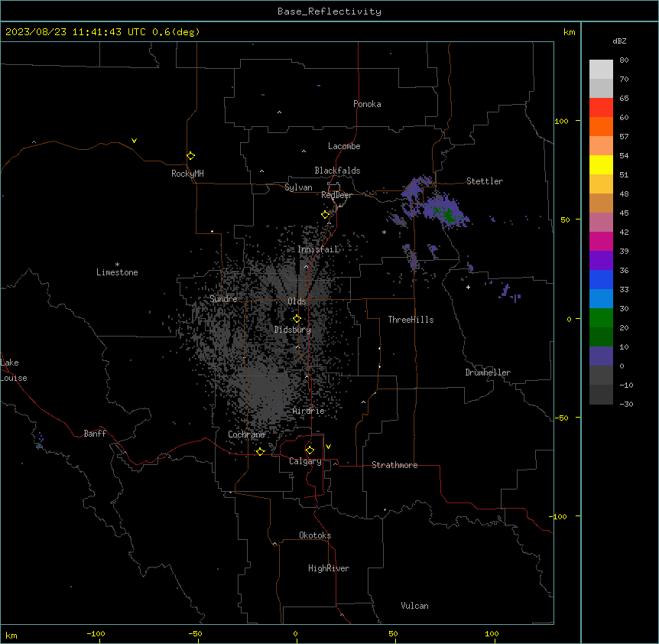The height and width of the screenshot is (644, 659).
Task: Click the yellow diamond marker below Cochrane
Action: click(x=260, y=451)
